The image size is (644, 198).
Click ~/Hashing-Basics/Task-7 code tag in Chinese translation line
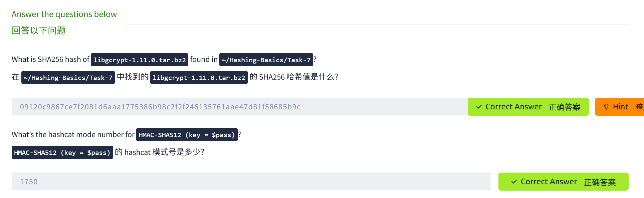click(68, 78)
